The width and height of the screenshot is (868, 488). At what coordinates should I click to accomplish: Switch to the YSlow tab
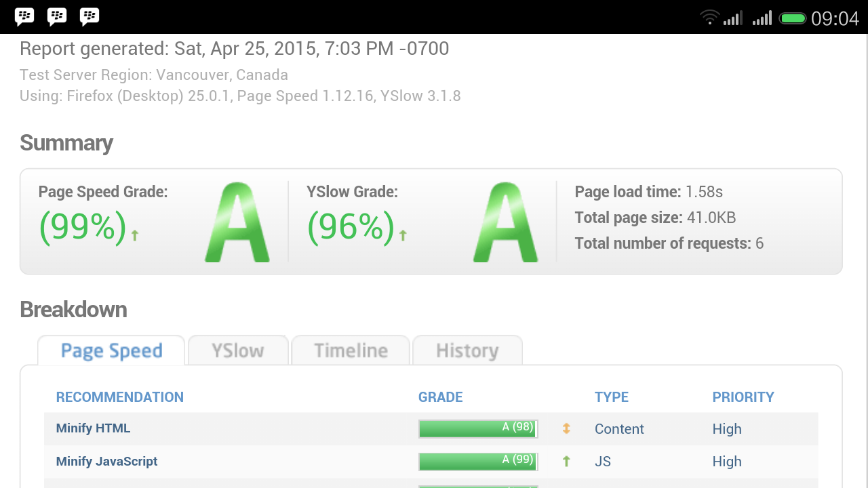[238, 350]
